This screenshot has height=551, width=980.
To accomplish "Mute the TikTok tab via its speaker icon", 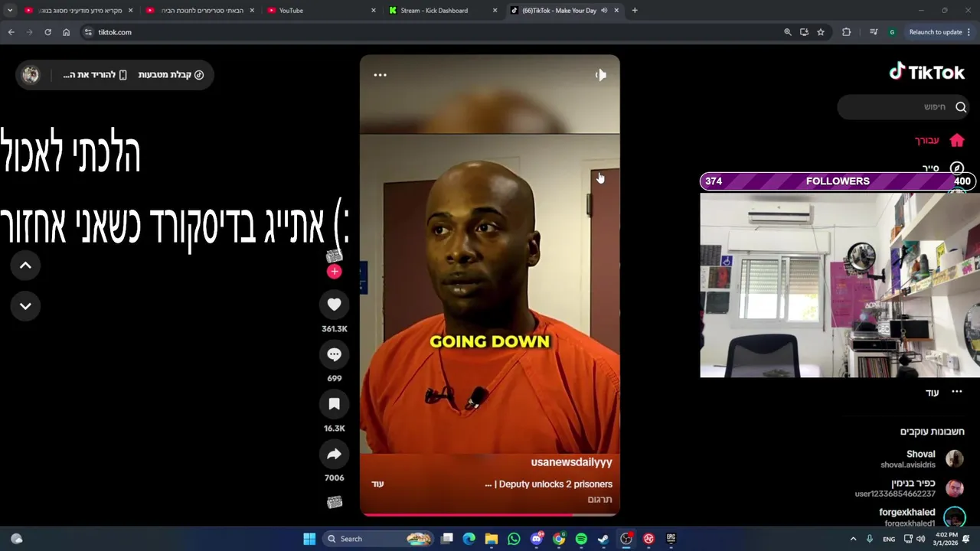I will pos(604,11).
